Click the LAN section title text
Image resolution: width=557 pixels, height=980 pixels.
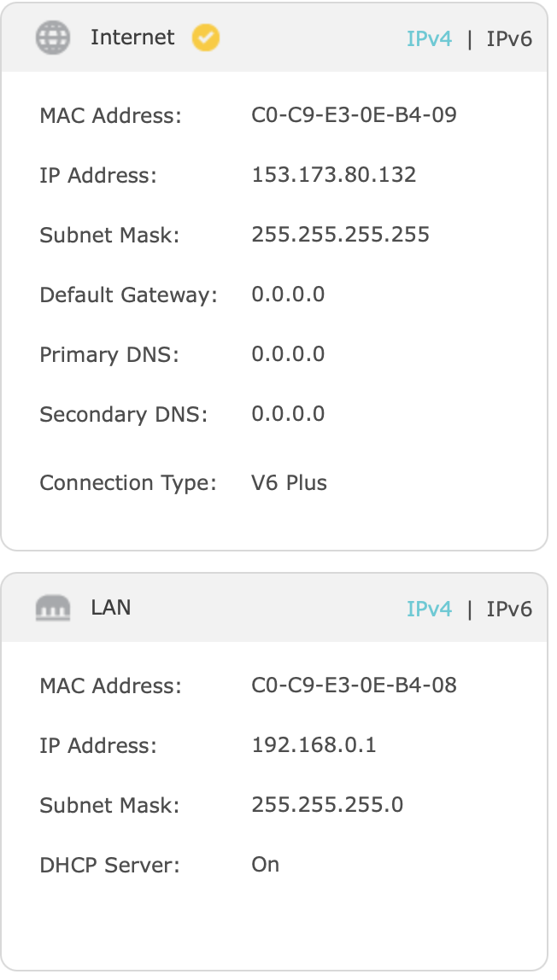point(111,608)
